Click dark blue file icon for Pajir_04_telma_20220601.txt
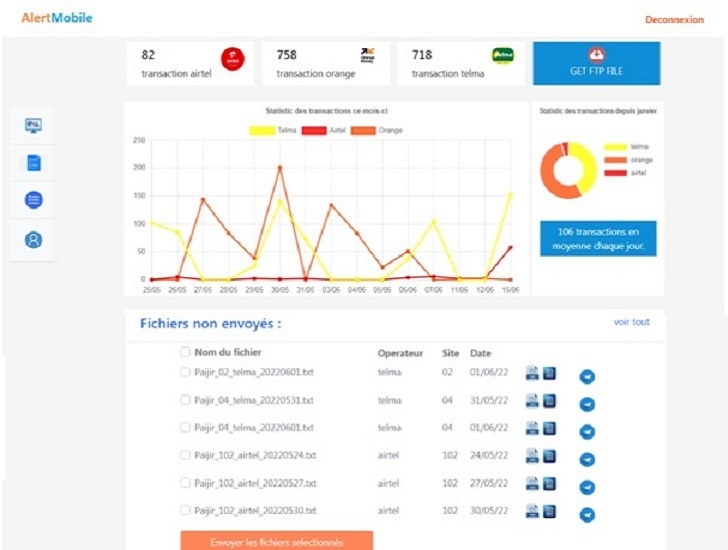The image size is (728, 550). 549,428
